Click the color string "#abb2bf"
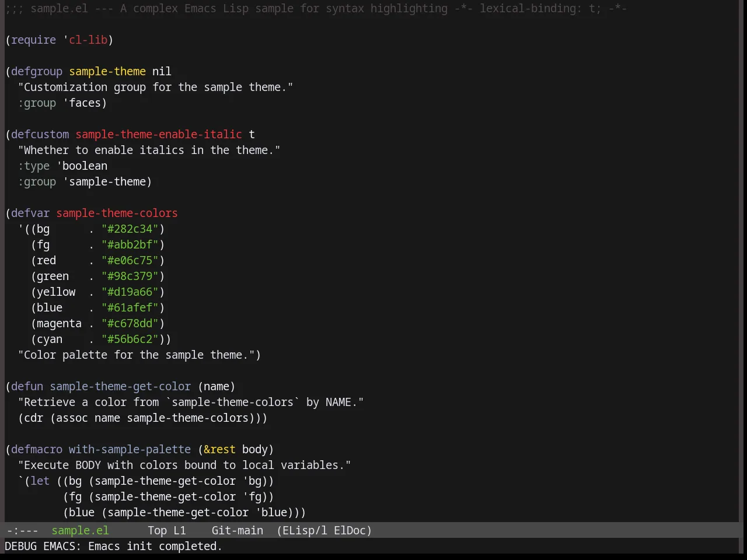This screenshot has height=560, width=747. point(130,244)
